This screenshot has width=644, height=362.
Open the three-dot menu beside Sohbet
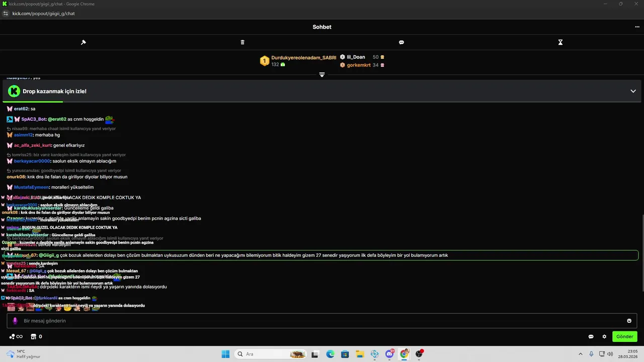(637, 27)
